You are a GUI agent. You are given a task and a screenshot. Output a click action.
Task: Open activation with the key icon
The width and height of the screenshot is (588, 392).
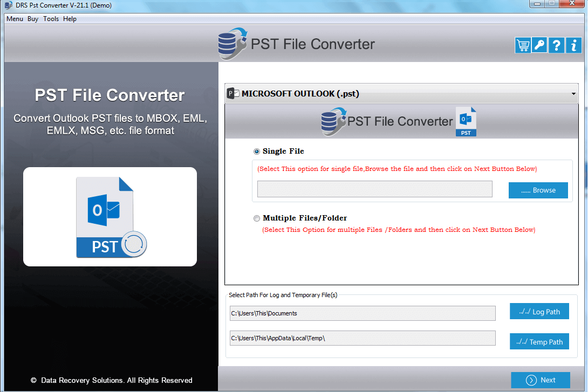539,45
